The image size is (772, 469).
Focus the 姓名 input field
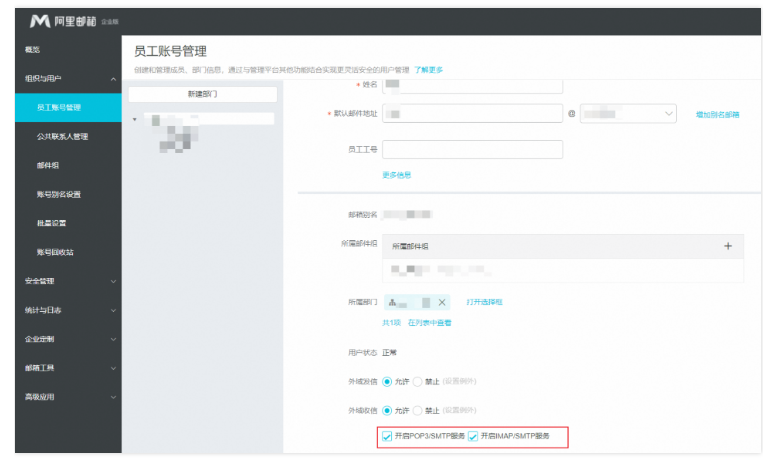coord(473,86)
